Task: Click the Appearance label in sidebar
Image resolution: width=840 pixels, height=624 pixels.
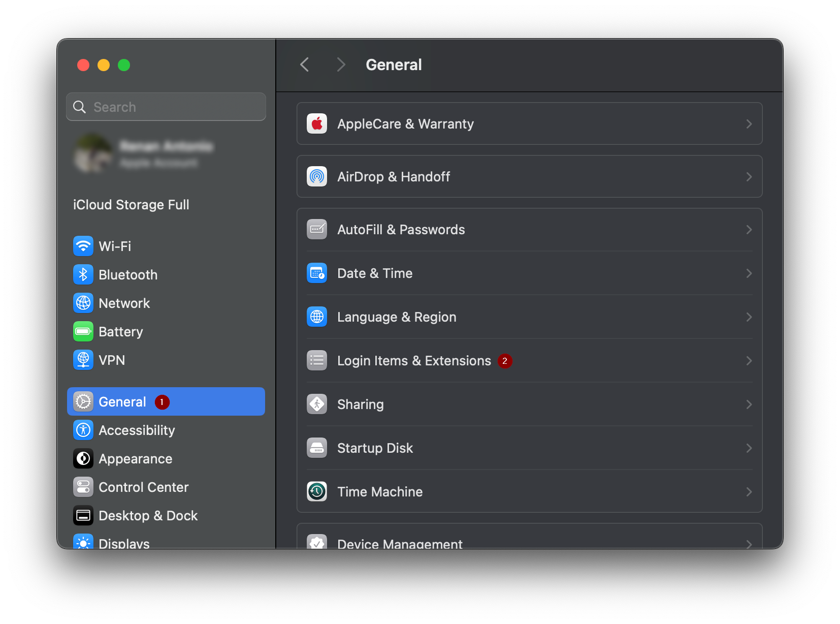Action: (x=136, y=459)
